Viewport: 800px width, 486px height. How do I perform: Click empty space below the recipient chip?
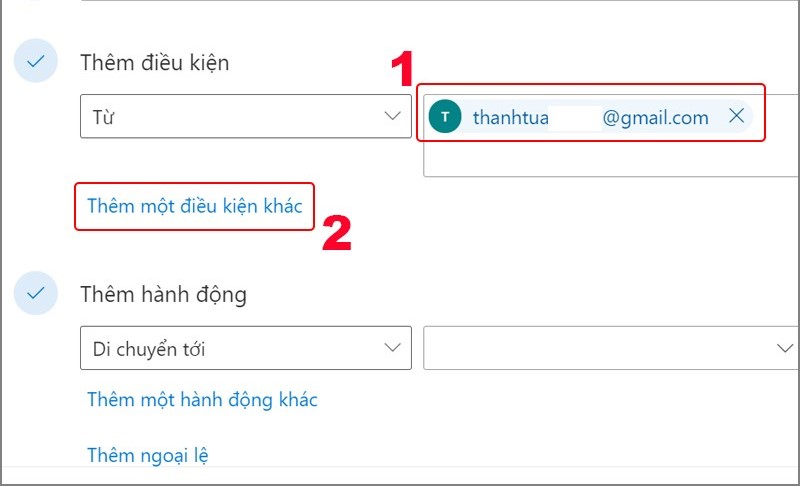click(600, 159)
